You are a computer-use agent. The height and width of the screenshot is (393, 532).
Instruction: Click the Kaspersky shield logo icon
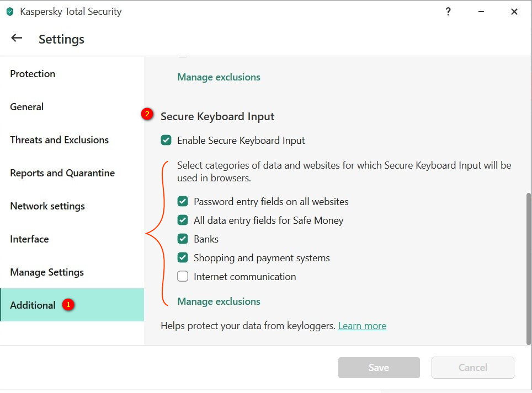[9, 12]
